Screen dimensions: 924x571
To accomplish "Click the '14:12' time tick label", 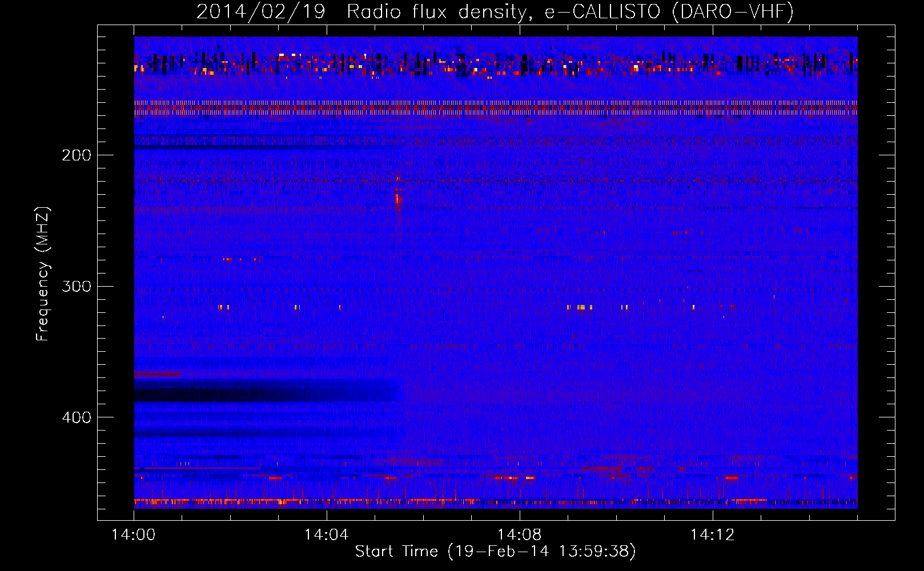I will 713,535.
